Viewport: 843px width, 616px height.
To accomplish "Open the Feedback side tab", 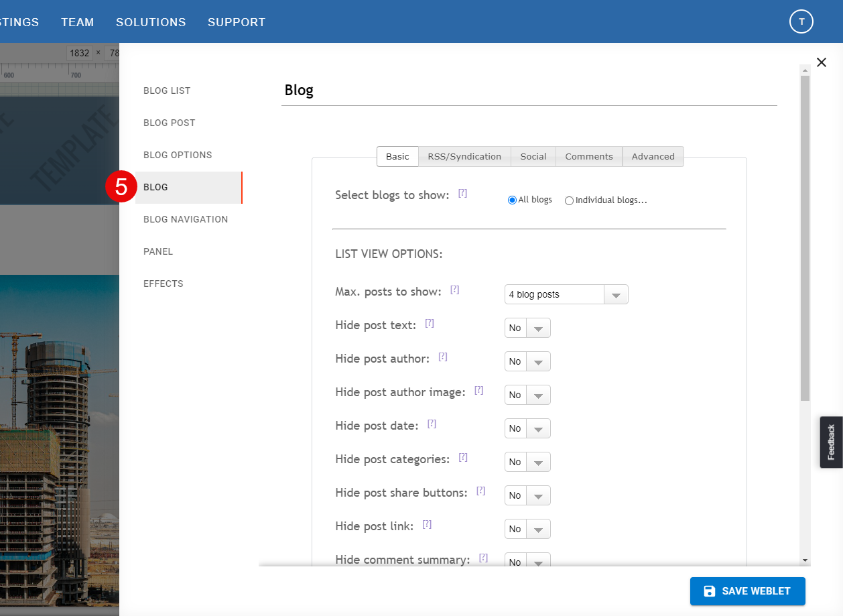I will pos(832,442).
